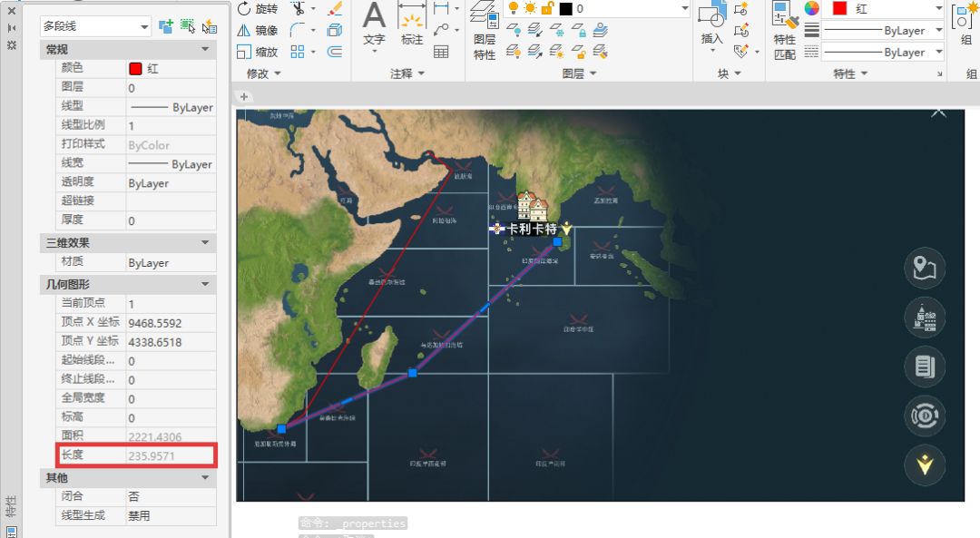Click the map location pin button
The width and height of the screenshot is (980, 538).
(x=925, y=268)
